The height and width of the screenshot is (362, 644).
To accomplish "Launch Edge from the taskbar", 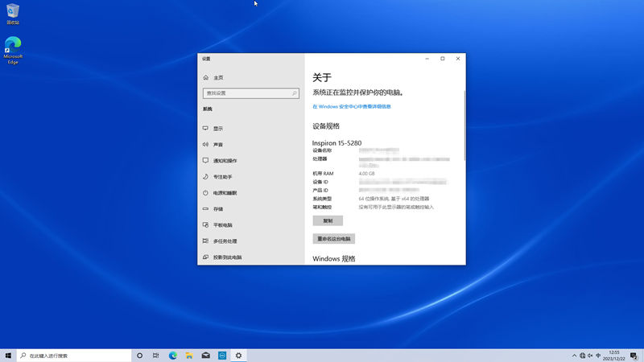I will click(173, 356).
